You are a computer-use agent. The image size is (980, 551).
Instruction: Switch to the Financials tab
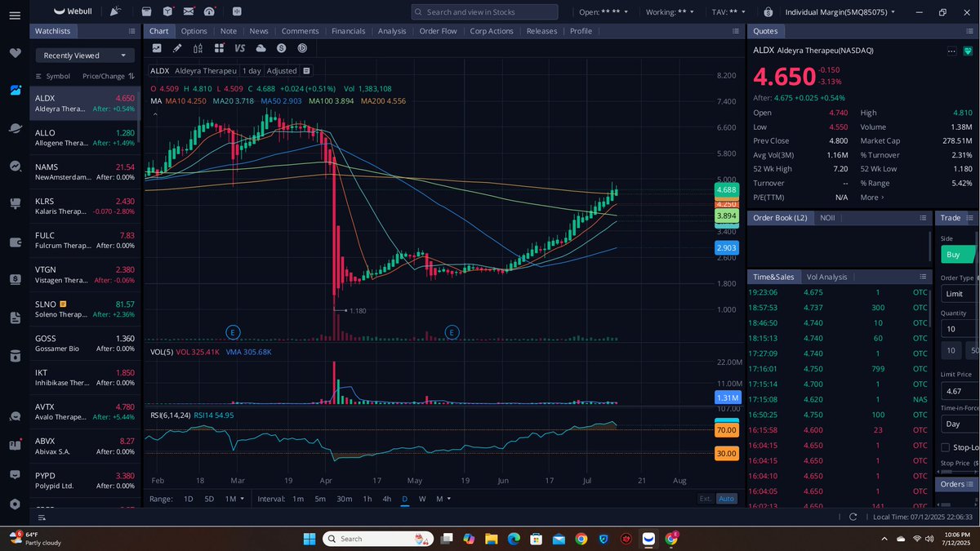349,31
